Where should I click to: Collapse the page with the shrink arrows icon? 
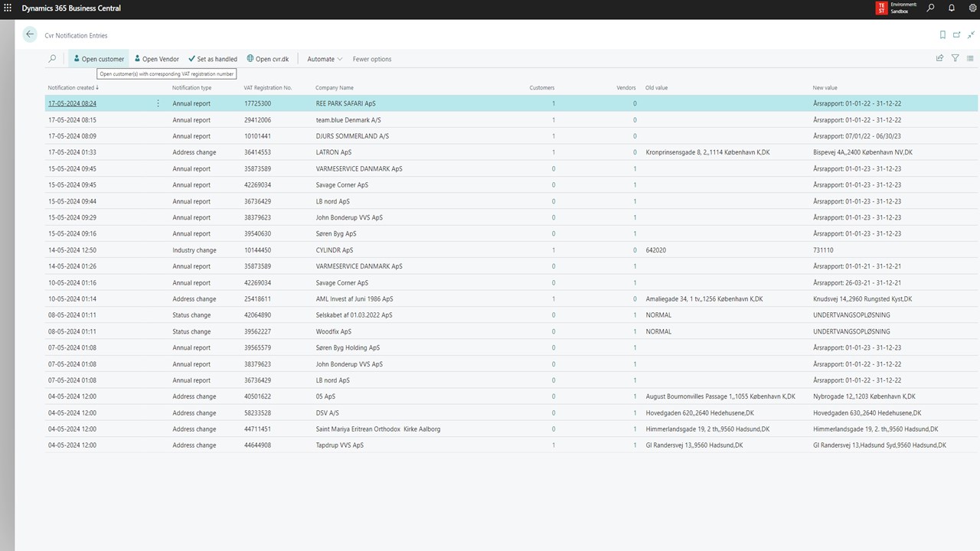pyautogui.click(x=972, y=35)
